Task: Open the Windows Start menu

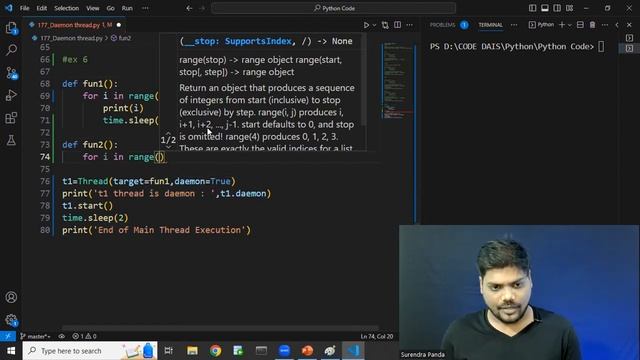Action: (11, 351)
